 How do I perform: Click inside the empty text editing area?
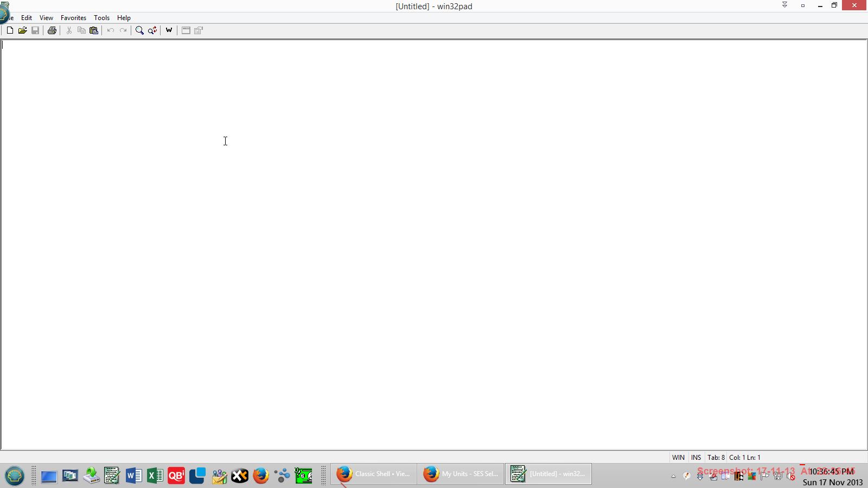434,244
